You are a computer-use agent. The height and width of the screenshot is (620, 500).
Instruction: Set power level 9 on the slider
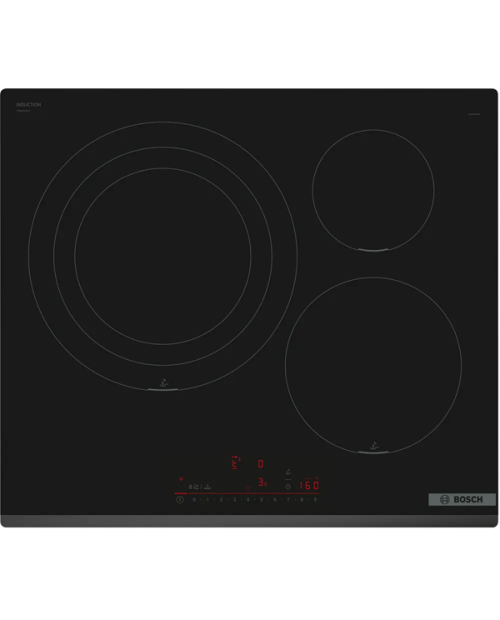click(315, 500)
